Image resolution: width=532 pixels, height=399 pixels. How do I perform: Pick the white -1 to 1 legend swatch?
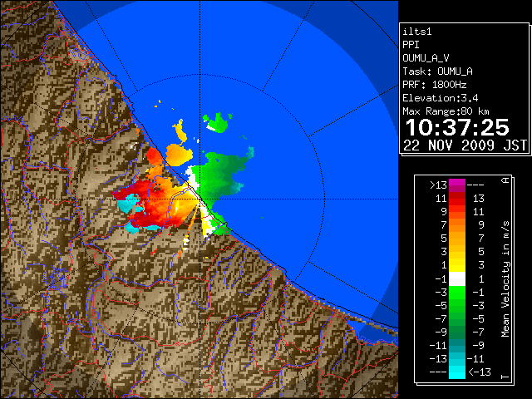tap(457, 279)
